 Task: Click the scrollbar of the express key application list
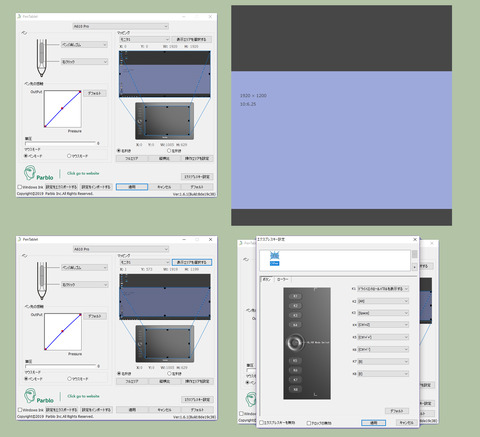tap(414, 260)
